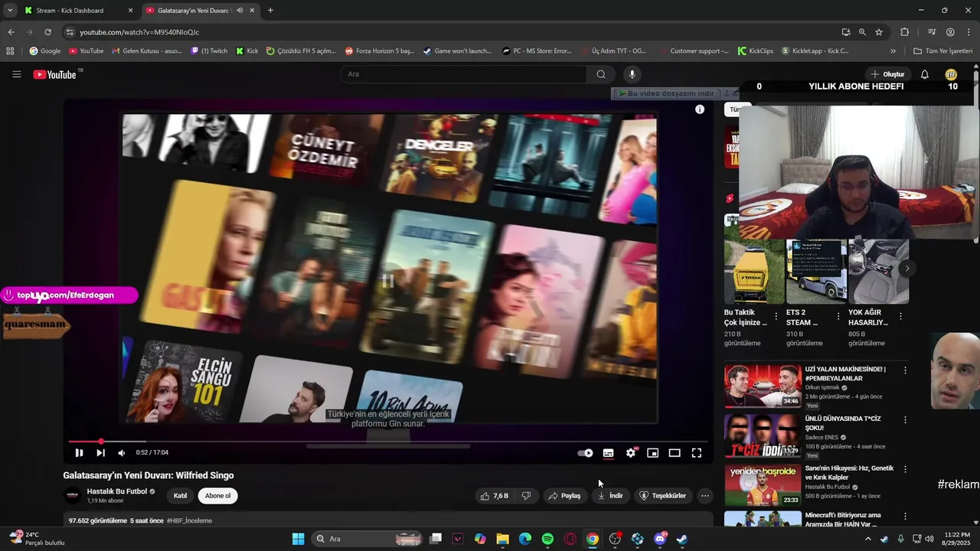Open the Tüm Yer İşaretleri folder

[942, 51]
